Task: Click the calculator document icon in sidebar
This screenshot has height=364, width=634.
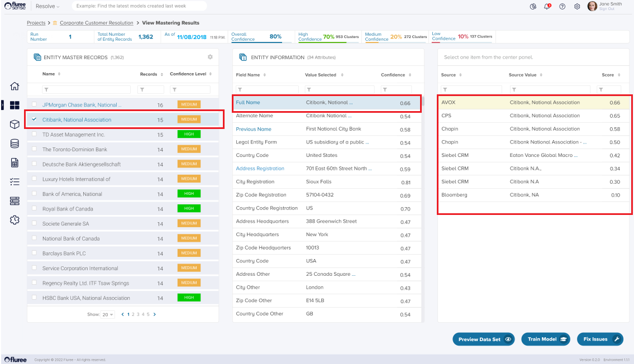Action: point(15,163)
